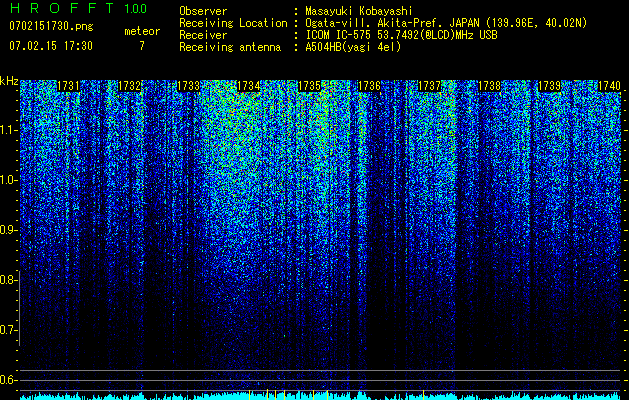Click the 1731 time marker
Viewport: 629px width, 400px height.
68,86
